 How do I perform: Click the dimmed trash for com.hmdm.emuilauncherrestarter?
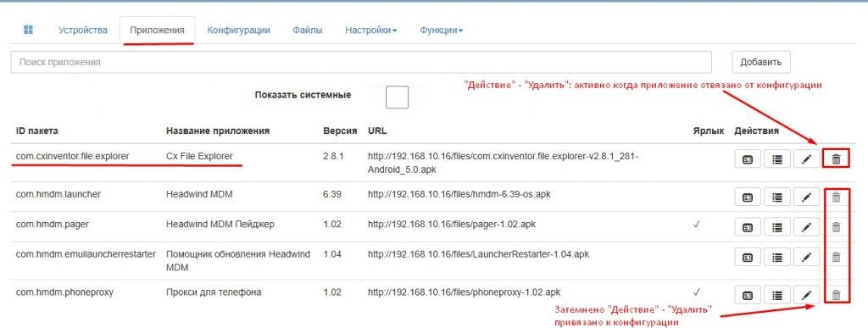[x=836, y=257]
